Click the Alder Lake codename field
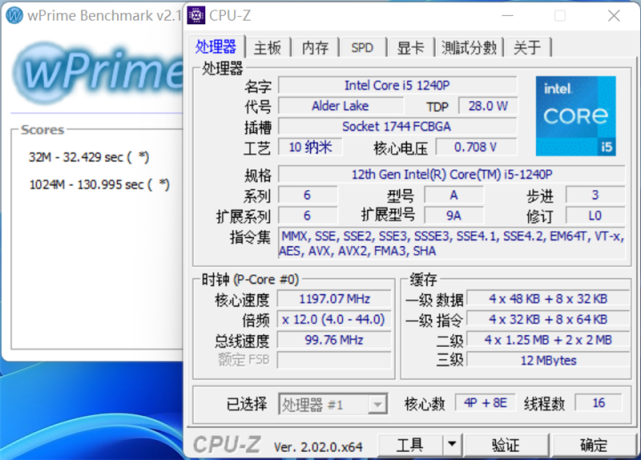The height and width of the screenshot is (460, 641). click(x=340, y=106)
